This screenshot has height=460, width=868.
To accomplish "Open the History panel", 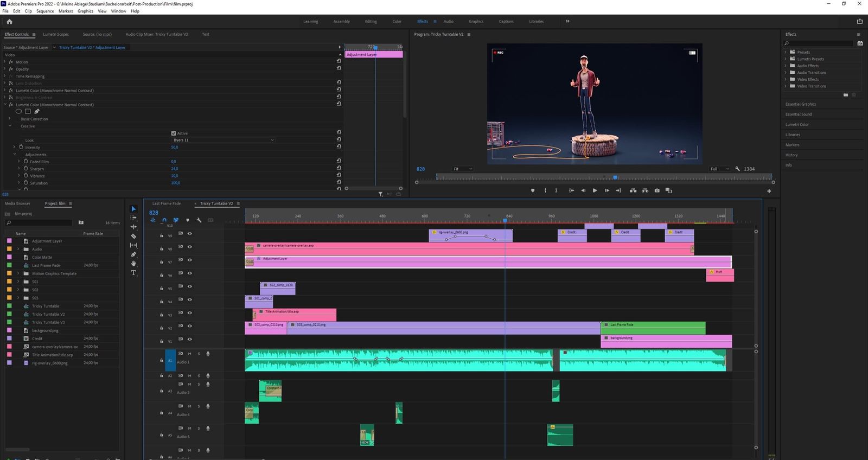I will (x=792, y=155).
